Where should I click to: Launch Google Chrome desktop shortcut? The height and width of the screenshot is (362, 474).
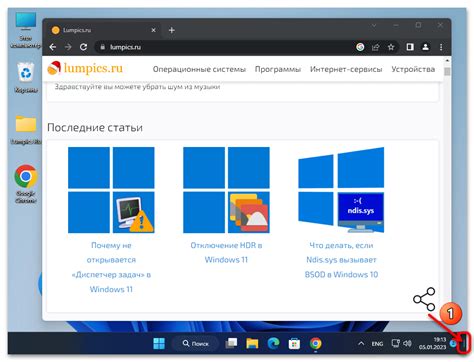pos(26,184)
